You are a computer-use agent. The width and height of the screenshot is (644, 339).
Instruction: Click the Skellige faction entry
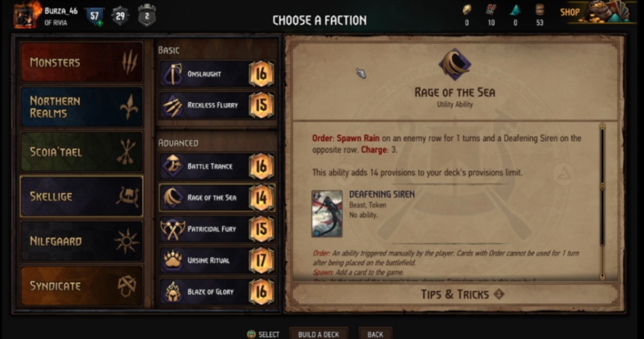81,197
